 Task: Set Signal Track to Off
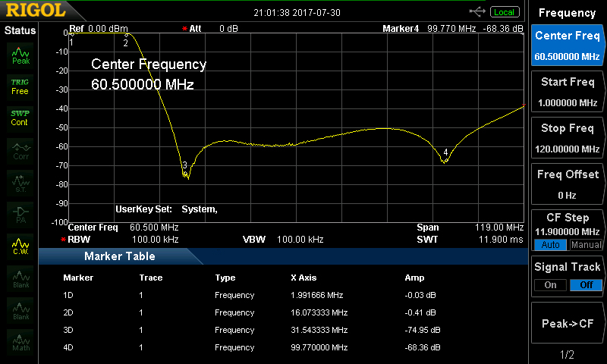point(586,284)
